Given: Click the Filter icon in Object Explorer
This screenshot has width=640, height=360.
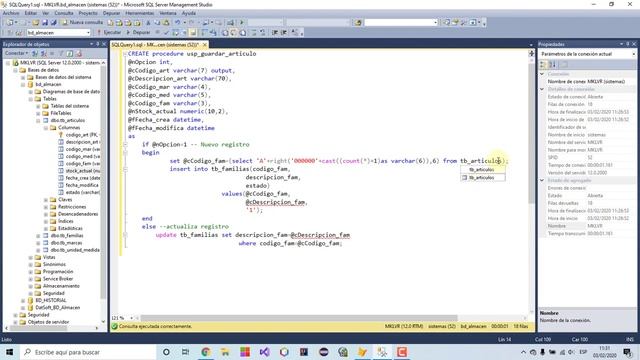Looking at the screenshot, I should click(x=61, y=53).
